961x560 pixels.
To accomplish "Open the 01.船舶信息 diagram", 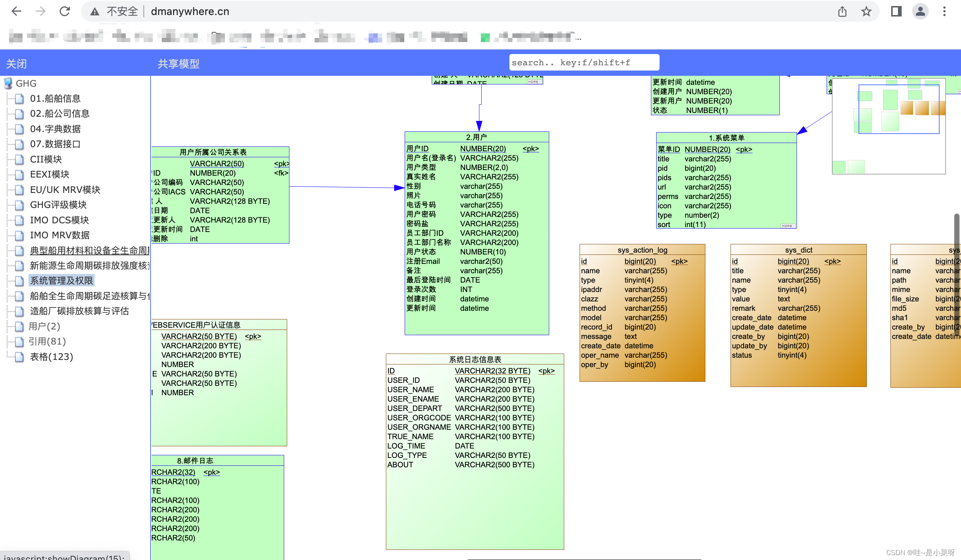I will point(55,99).
